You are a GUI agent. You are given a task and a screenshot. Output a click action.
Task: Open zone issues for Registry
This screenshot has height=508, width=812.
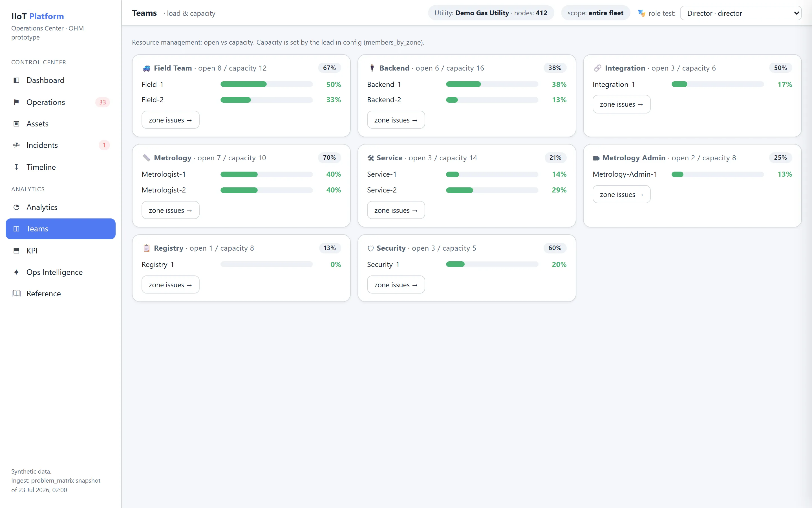(171, 285)
